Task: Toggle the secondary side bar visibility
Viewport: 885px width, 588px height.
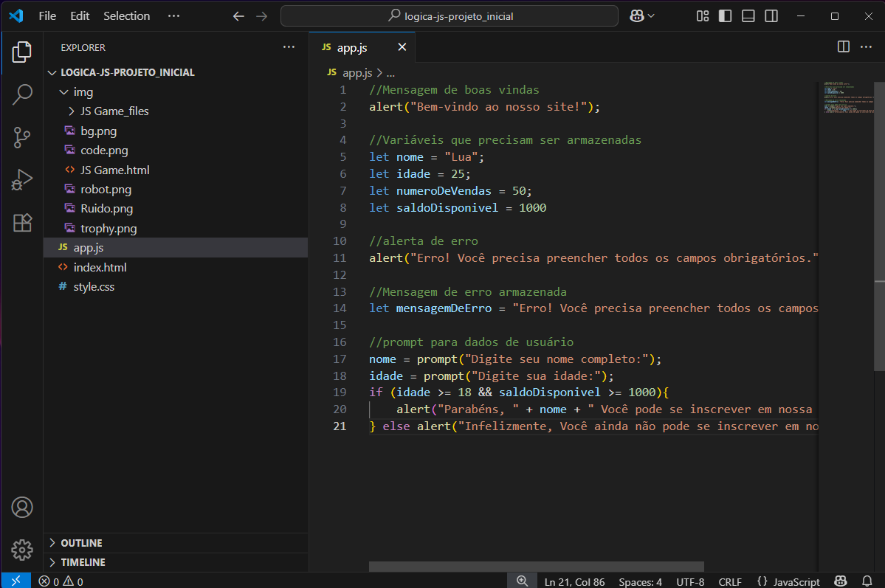Action: [771, 16]
